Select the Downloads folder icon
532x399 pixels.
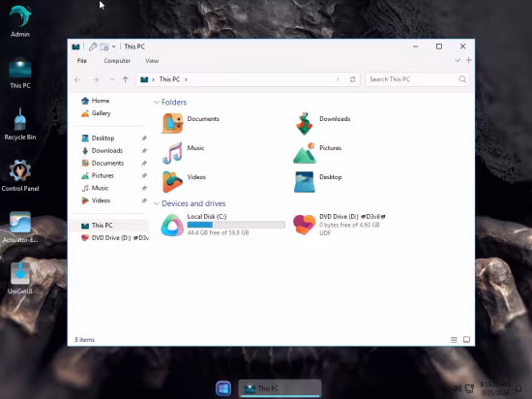tap(304, 124)
